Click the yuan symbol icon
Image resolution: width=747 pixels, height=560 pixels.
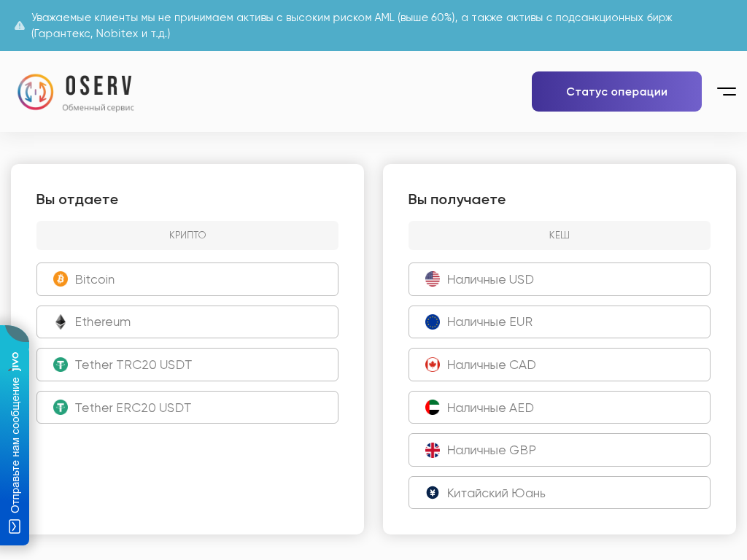tap(433, 493)
